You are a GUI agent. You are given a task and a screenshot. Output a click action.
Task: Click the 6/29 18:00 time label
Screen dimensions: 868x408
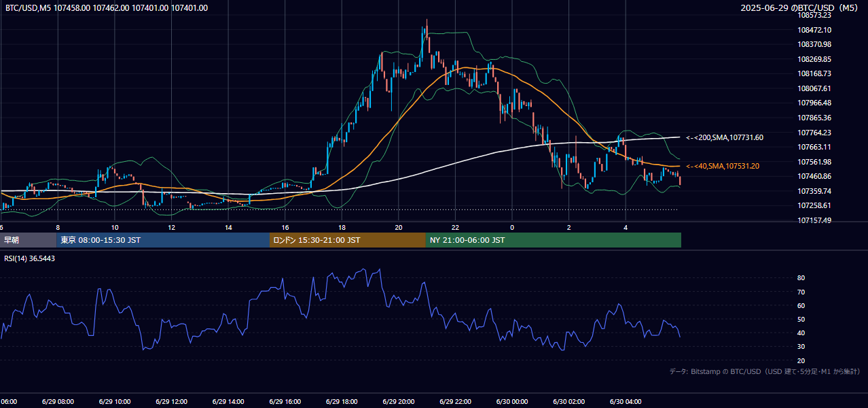(x=342, y=401)
